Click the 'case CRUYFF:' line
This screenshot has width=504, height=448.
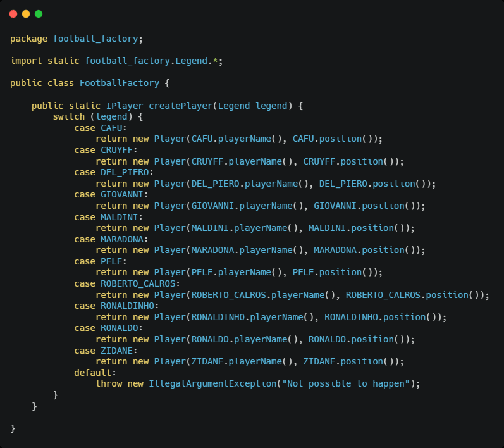coord(106,150)
